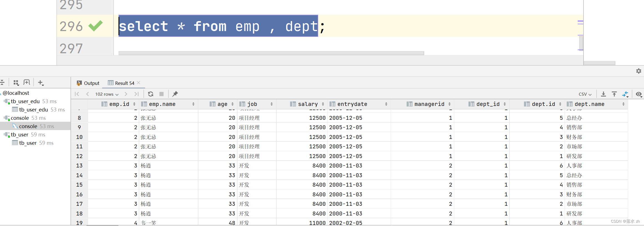
Task: Select tb_user_edu table child node
Action: tap(39, 110)
